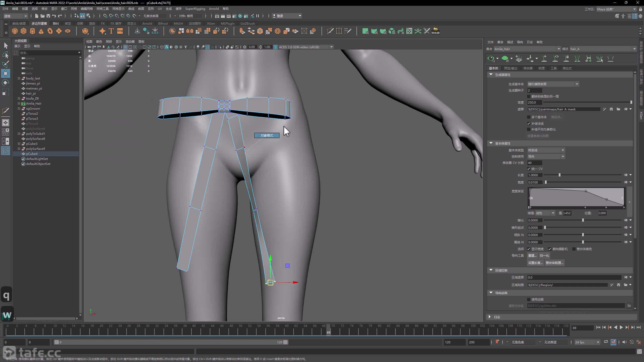Activate the Rotate tool in the toolbox
The height and width of the screenshot is (362, 644).
tap(6, 83)
